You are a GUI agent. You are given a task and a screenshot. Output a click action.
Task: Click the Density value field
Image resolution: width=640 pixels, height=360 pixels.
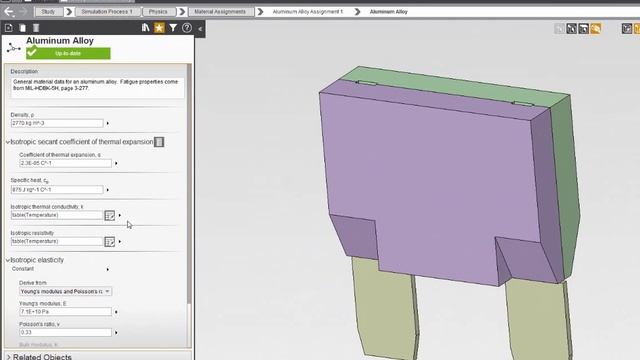point(57,123)
